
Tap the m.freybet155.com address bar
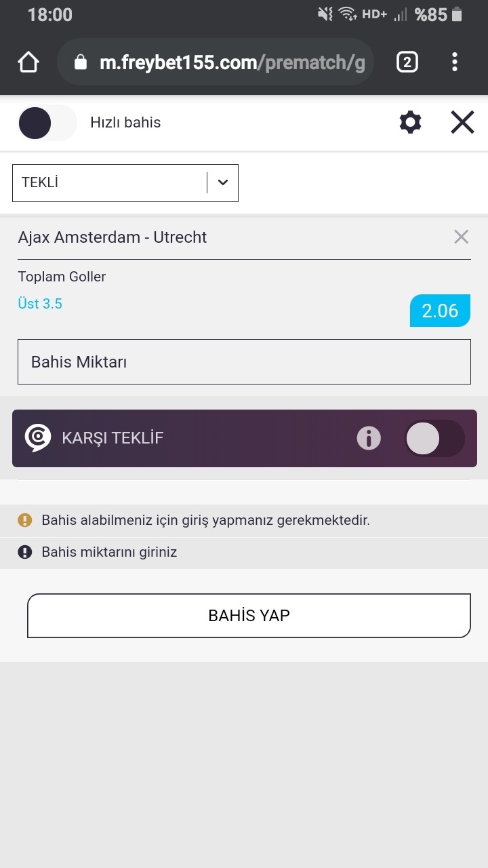216,63
